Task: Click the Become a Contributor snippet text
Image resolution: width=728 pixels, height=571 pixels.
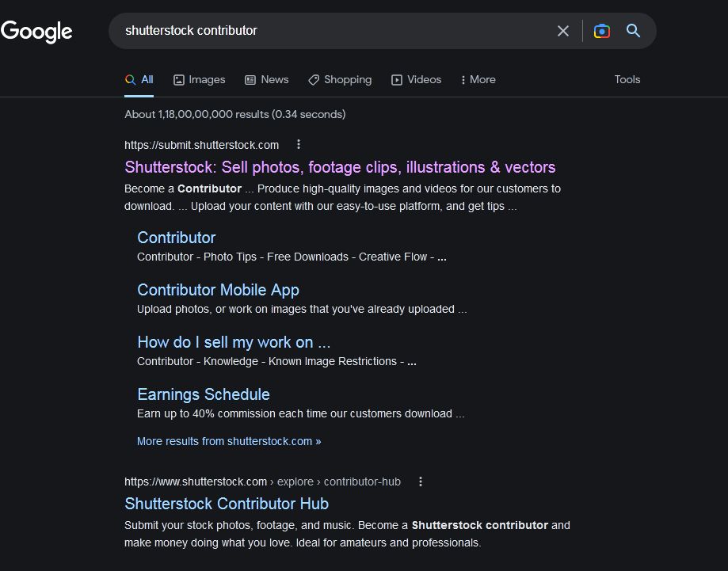Action: click(343, 197)
